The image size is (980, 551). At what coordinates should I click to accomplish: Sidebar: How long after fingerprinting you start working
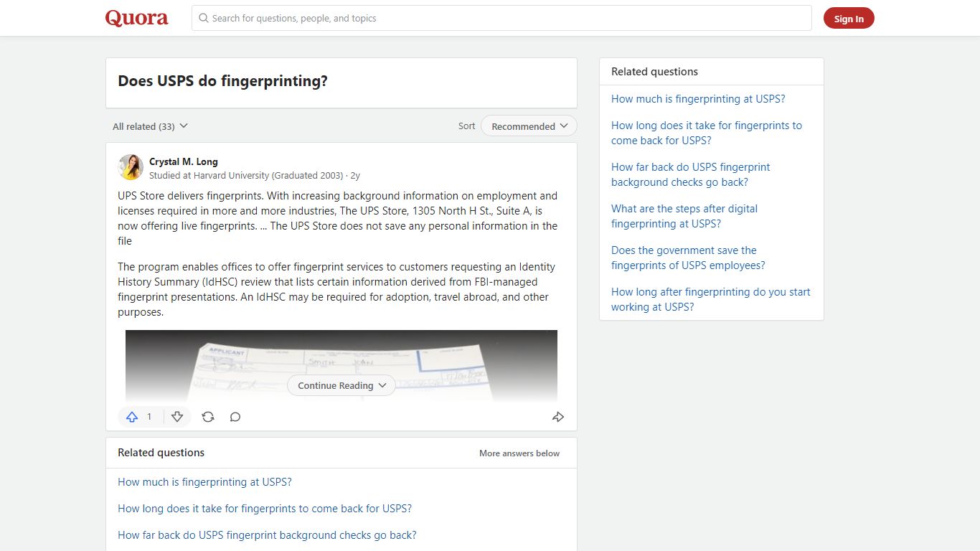(711, 299)
